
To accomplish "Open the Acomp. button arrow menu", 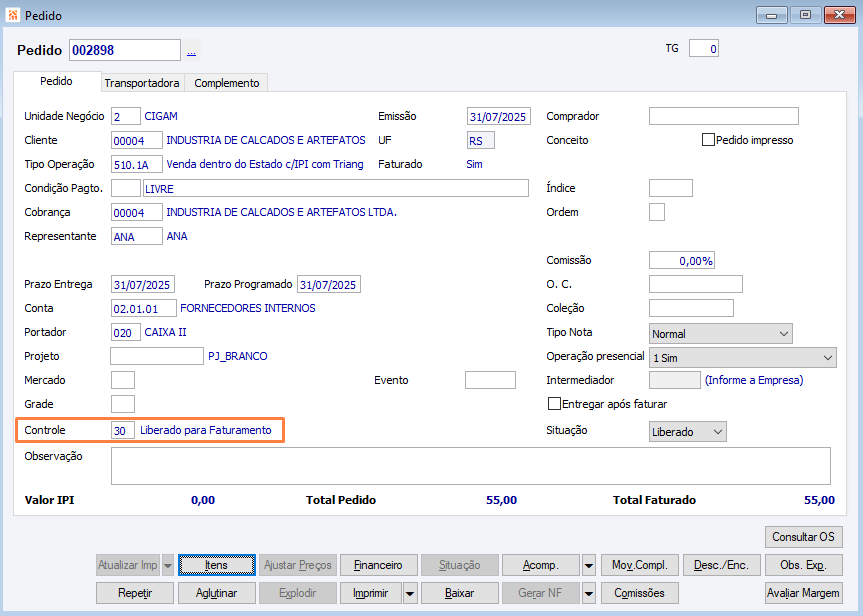I will [588, 565].
